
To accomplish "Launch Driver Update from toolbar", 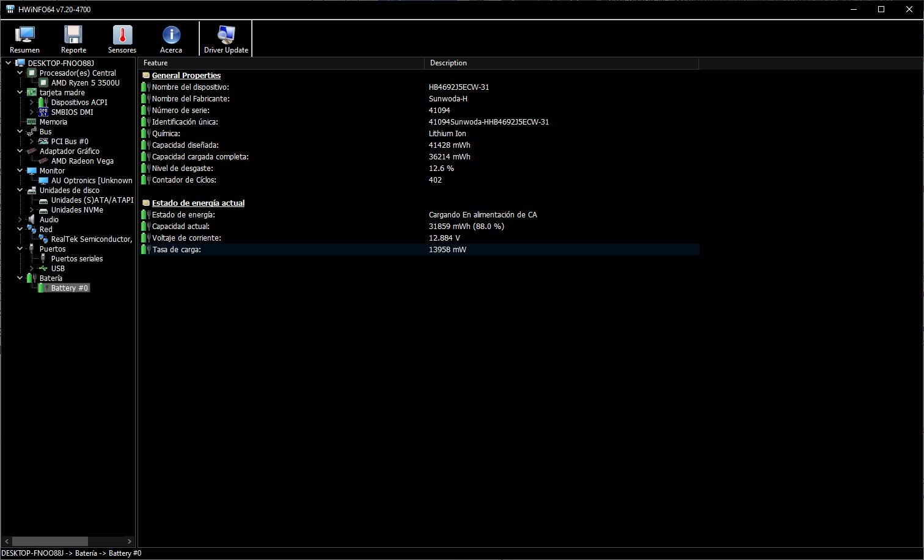I will point(226,38).
